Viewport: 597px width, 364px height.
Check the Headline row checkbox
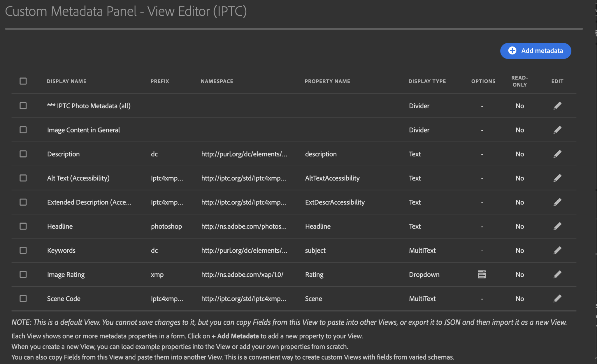23,226
